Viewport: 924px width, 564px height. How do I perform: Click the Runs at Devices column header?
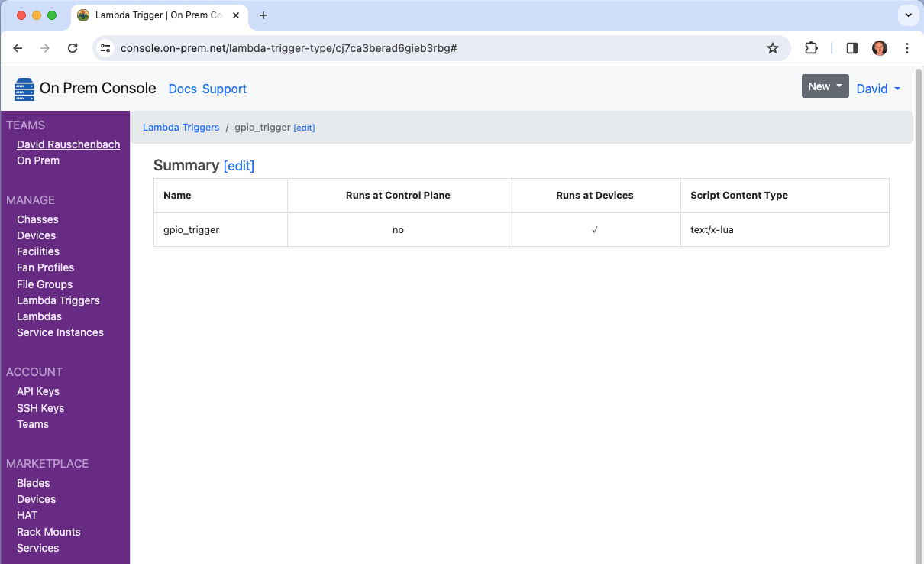595,195
